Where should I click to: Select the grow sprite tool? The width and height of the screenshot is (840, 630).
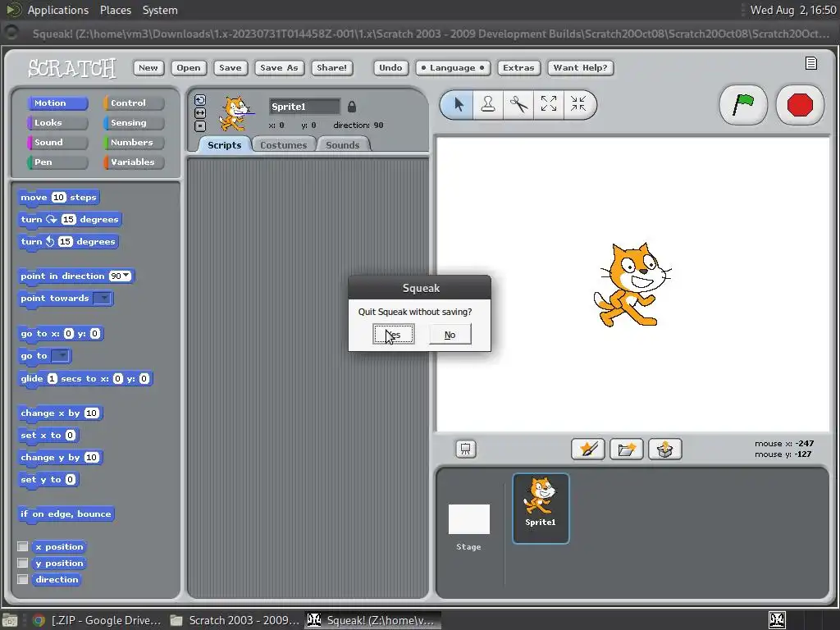click(548, 104)
